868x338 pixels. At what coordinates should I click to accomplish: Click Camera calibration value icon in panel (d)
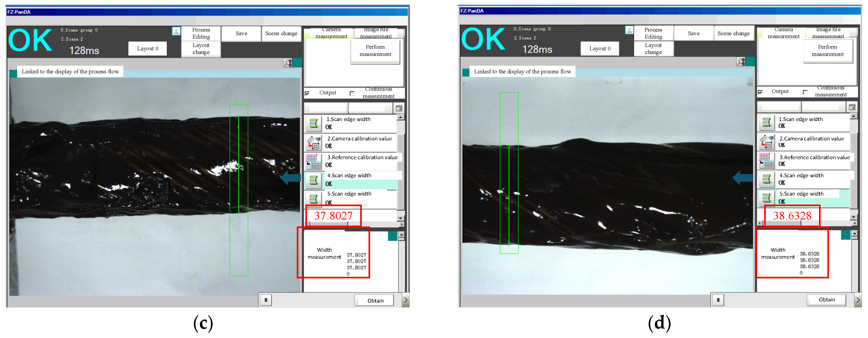tap(767, 142)
